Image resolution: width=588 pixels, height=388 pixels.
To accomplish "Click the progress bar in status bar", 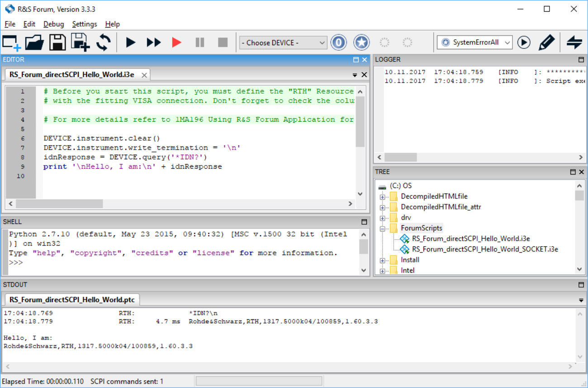I will tap(259, 382).
